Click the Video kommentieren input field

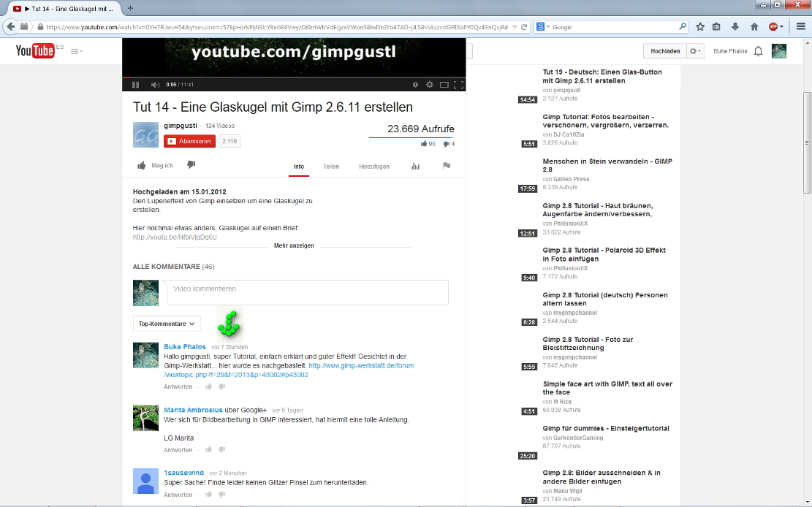point(308,292)
